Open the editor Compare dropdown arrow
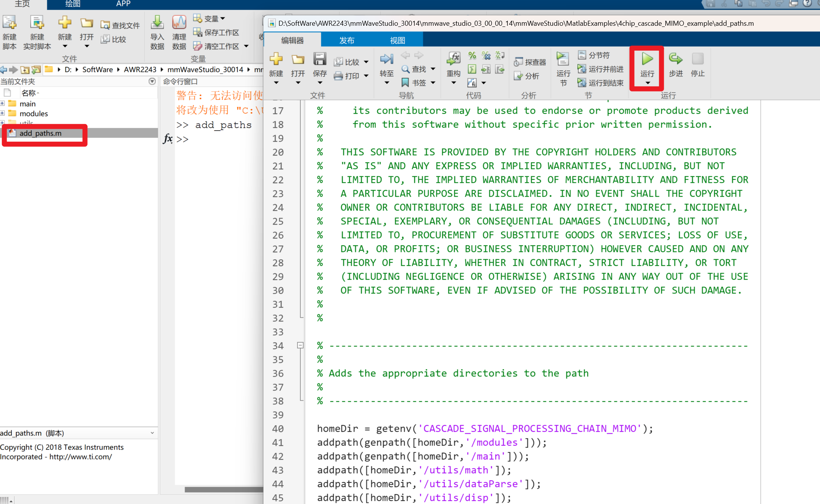820x504 pixels. 366,62
